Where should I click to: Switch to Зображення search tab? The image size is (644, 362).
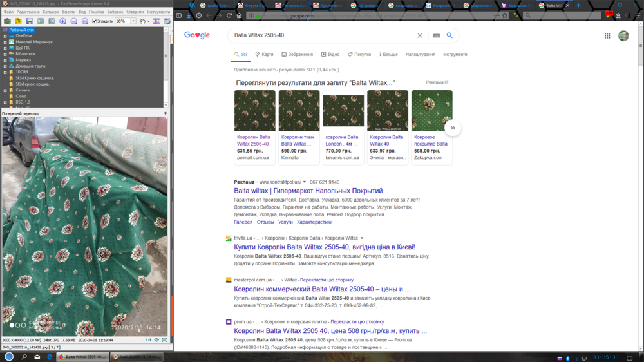pos(297,54)
